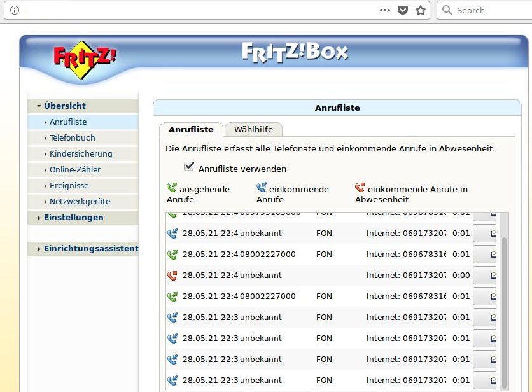
Task: Click the green outgoing calls legend icon
Action: [172, 187]
